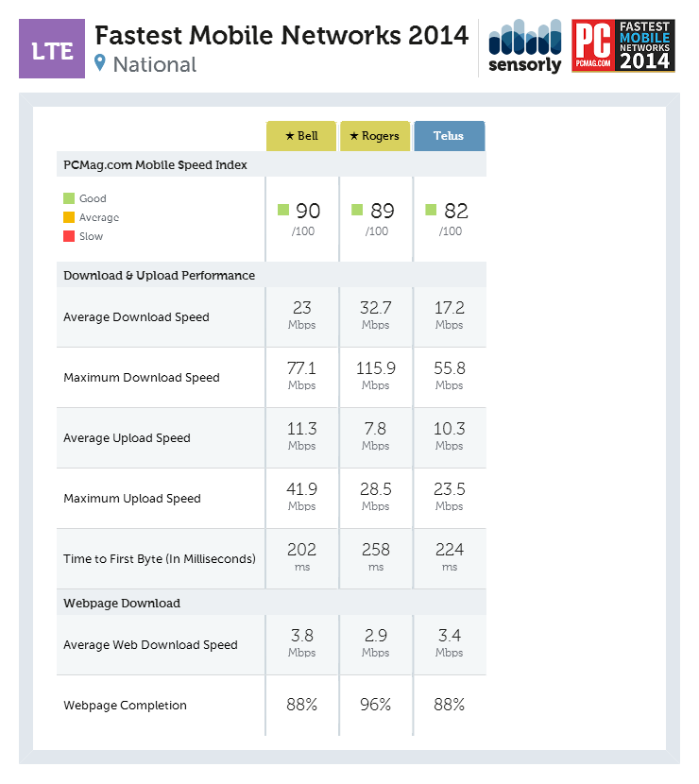The width and height of the screenshot is (699, 784).
Task: Select the Rogers carrier column header
Action: click(x=374, y=136)
